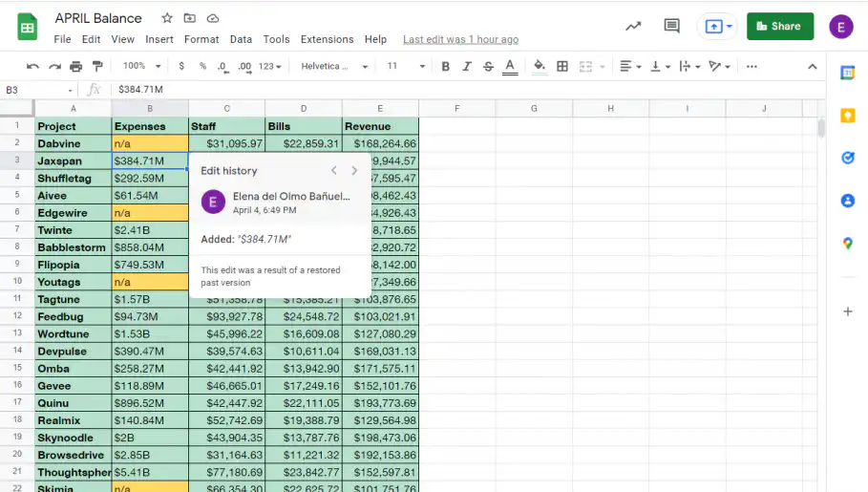Apply currency format with dollar icon
868x492 pixels.
point(181,66)
